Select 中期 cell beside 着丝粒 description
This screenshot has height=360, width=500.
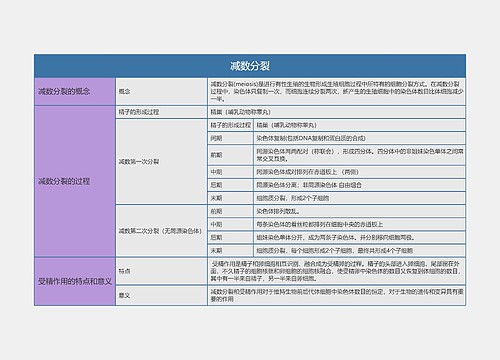tap(230, 224)
